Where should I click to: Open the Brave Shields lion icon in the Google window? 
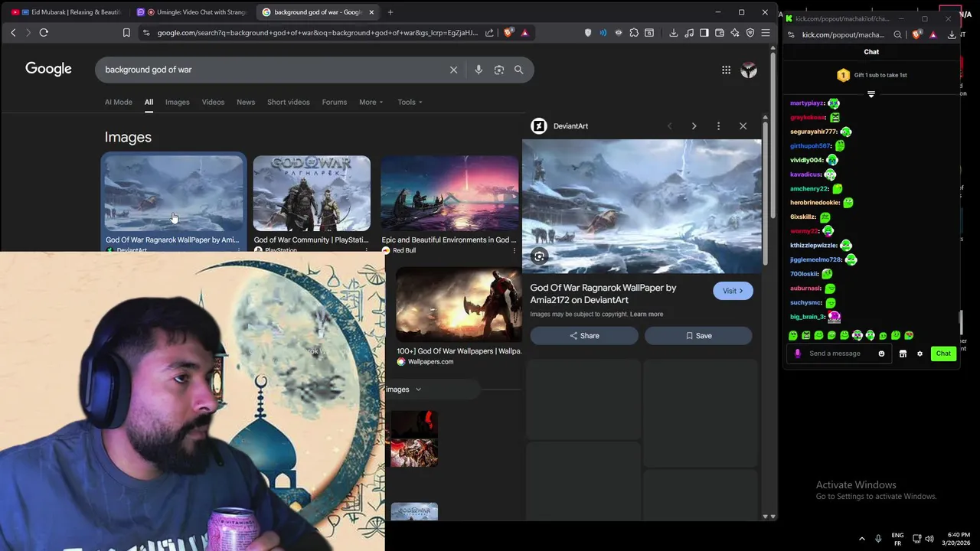(509, 33)
